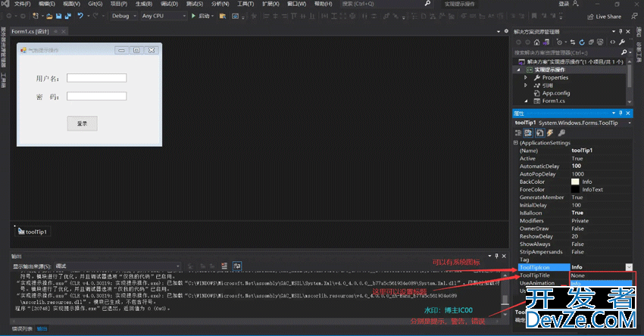This screenshot has height=336, width=644.
Task: Click the search magnifier icon in title bar
Action: (427, 4)
